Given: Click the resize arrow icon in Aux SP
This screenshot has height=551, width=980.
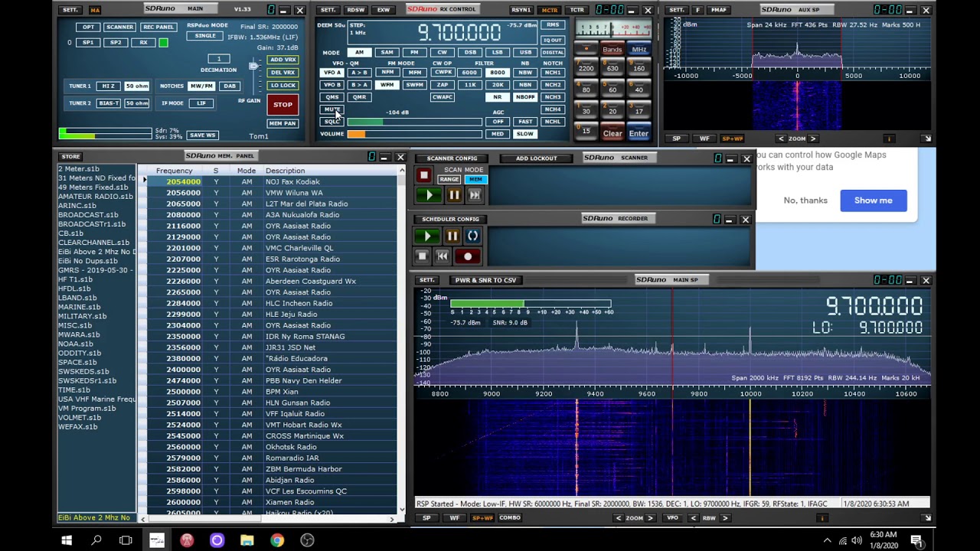Looking at the screenshot, I should (x=926, y=139).
